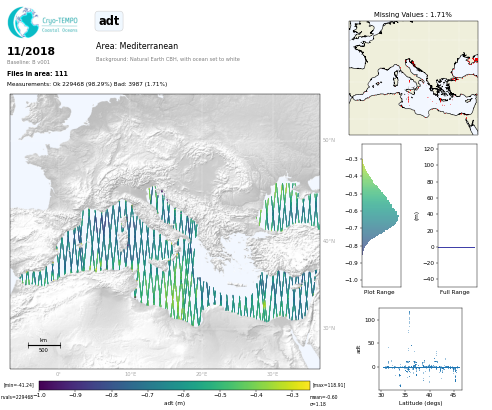Click the purple end of the colorbar

click(44, 385)
